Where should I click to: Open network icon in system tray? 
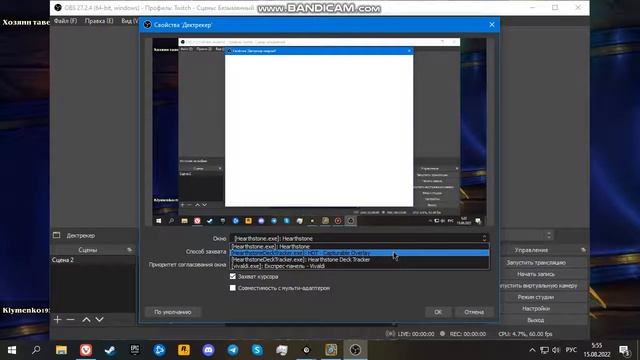(544, 350)
